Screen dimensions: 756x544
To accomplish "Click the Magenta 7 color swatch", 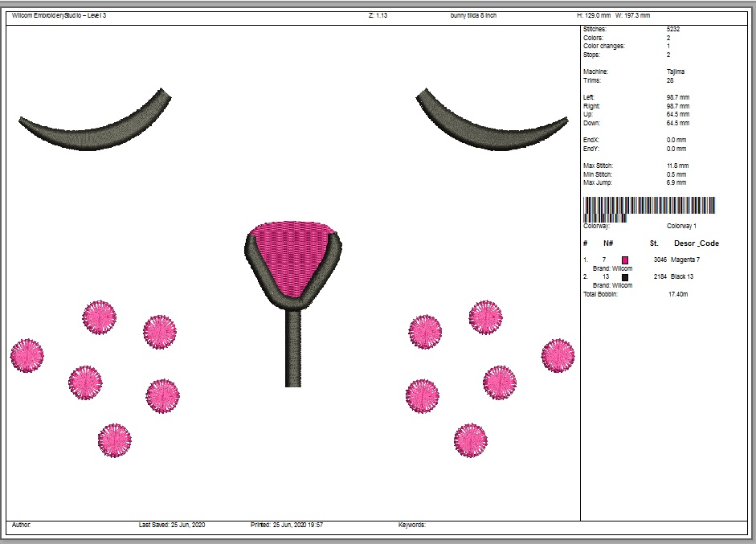I will [625, 260].
